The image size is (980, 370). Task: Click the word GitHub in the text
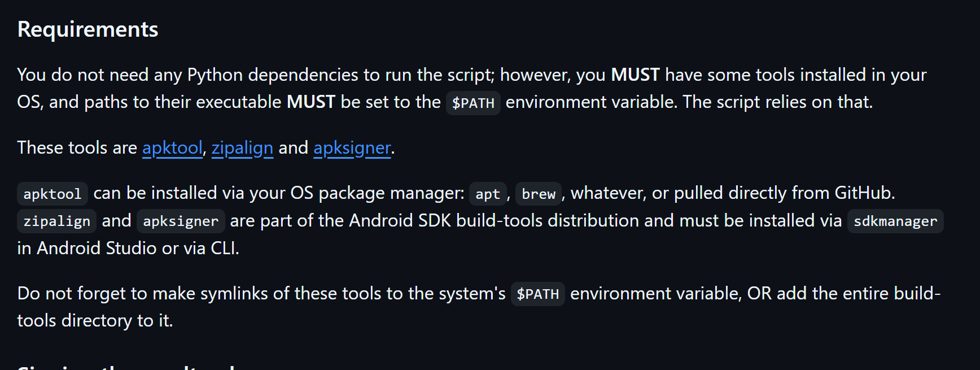(x=863, y=193)
